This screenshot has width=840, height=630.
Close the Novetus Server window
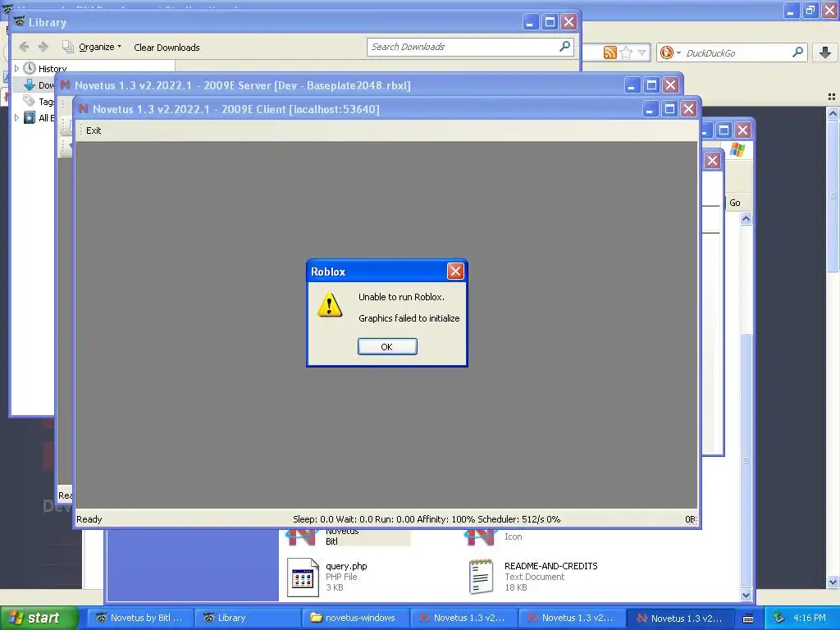[671, 85]
